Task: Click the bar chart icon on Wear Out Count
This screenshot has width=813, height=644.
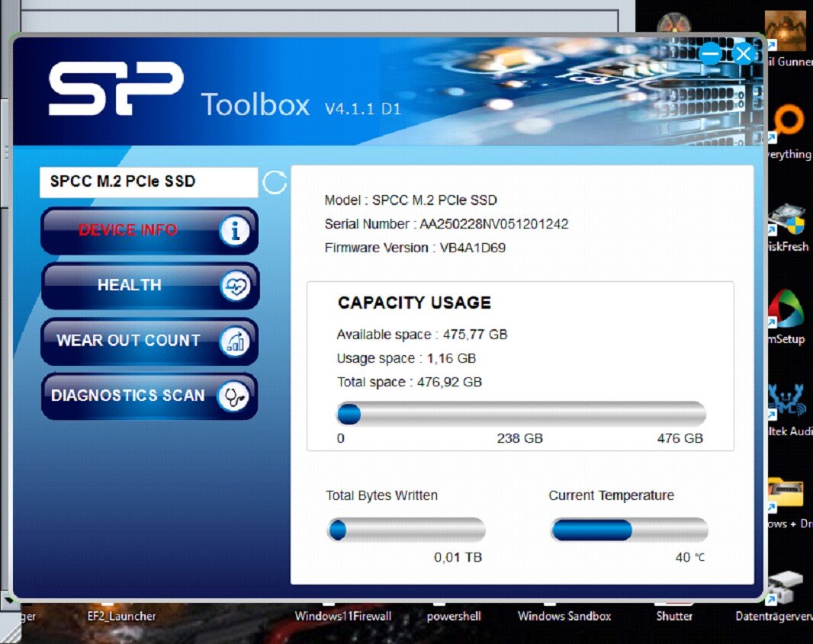Action: (235, 341)
